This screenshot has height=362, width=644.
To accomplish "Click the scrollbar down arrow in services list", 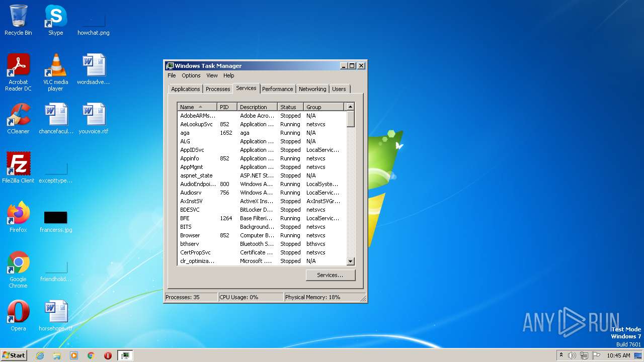I will [x=351, y=261].
